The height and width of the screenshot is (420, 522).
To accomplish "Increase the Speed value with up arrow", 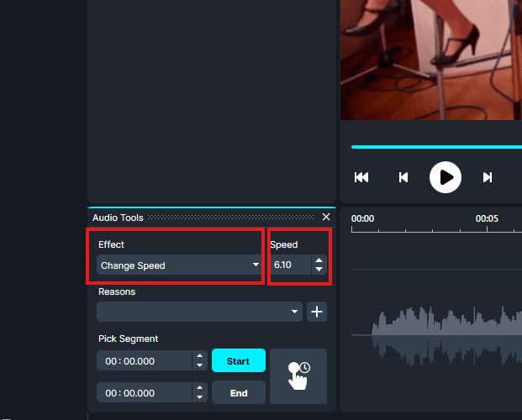I will [x=319, y=261].
